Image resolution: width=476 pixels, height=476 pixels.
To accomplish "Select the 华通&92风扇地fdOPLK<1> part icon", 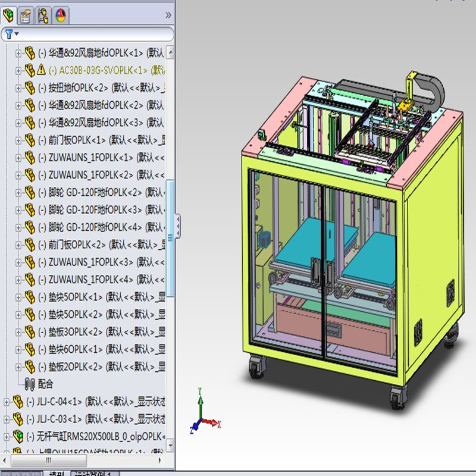I will (30, 53).
